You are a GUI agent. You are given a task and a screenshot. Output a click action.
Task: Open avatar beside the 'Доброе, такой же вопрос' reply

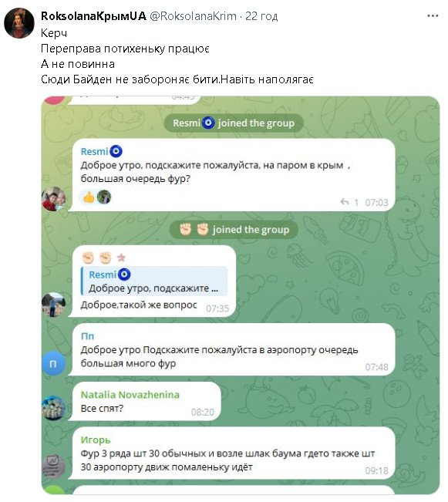[53, 305]
